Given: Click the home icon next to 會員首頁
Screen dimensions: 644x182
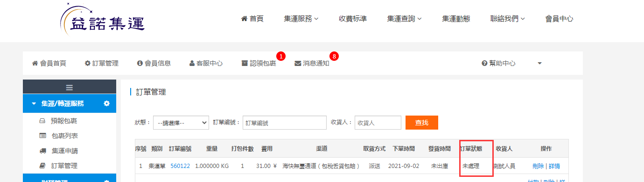Looking at the screenshot, I should tap(35, 63).
